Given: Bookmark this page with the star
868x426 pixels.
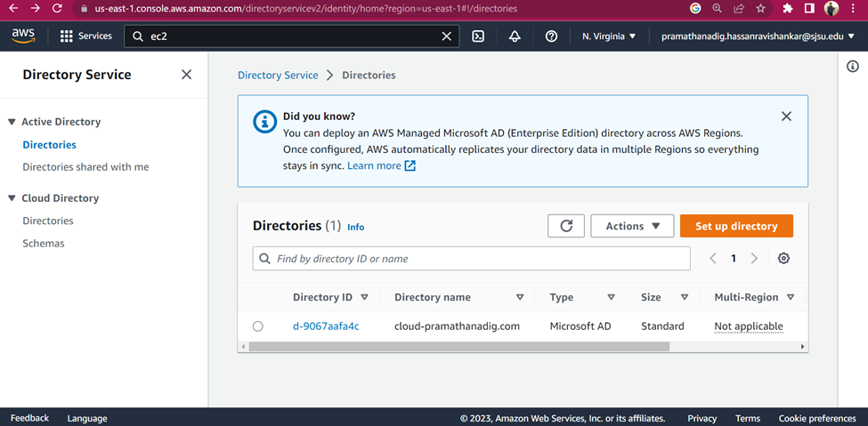Looking at the screenshot, I should (760, 8).
